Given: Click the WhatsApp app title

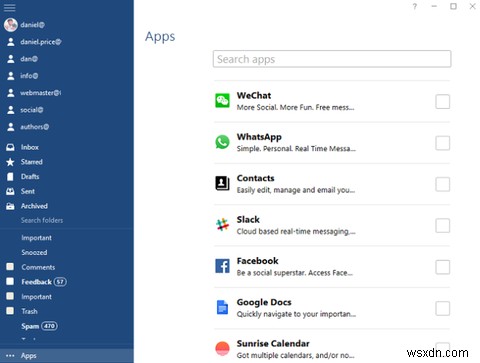Looking at the screenshot, I should click(x=259, y=137).
